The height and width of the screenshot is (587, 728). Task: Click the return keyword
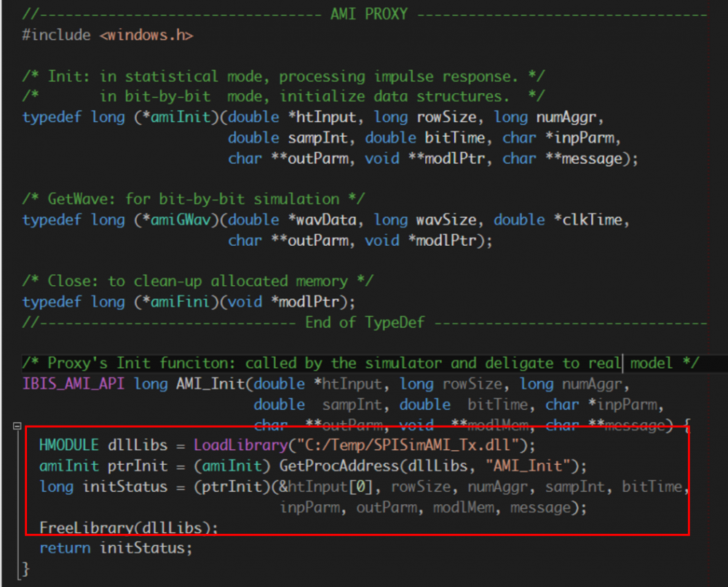pyautogui.click(x=60, y=548)
